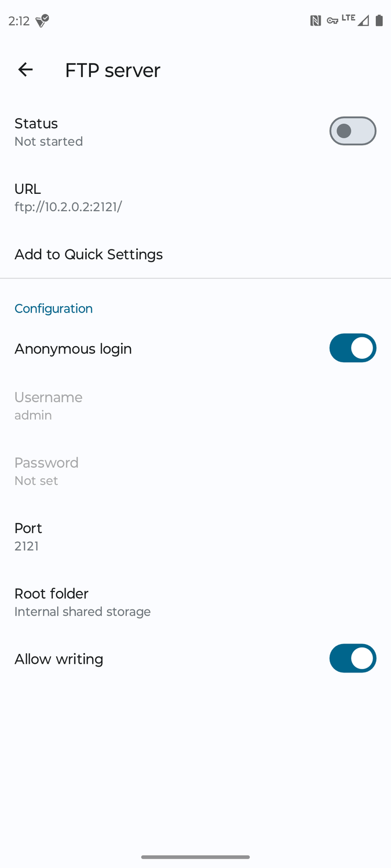Screen dimensions: 391x868
Task: Tap the FTP server page title
Action: 112,70
